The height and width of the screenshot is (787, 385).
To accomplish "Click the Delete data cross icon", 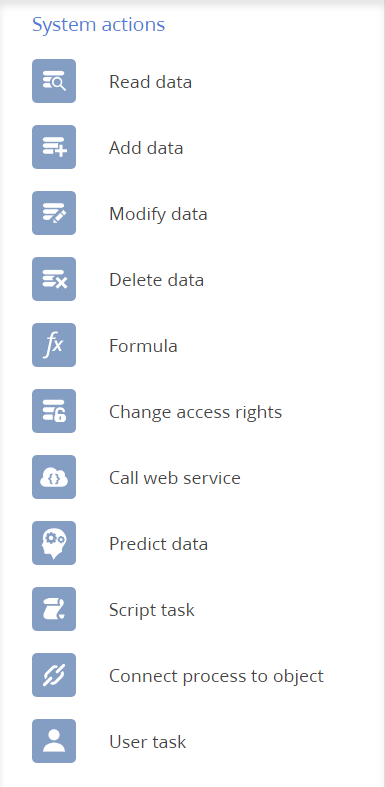I will [54, 279].
